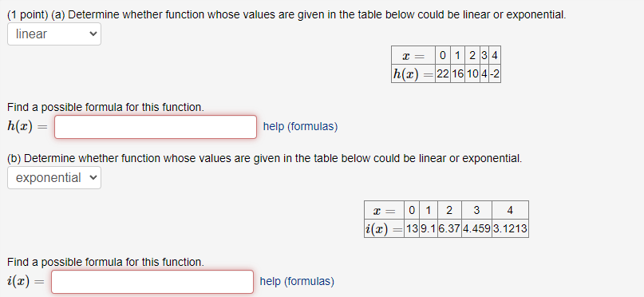Viewport: 644px width, 297px height.
Task: Focus the i(x) formula answer box
Action: tap(152, 282)
